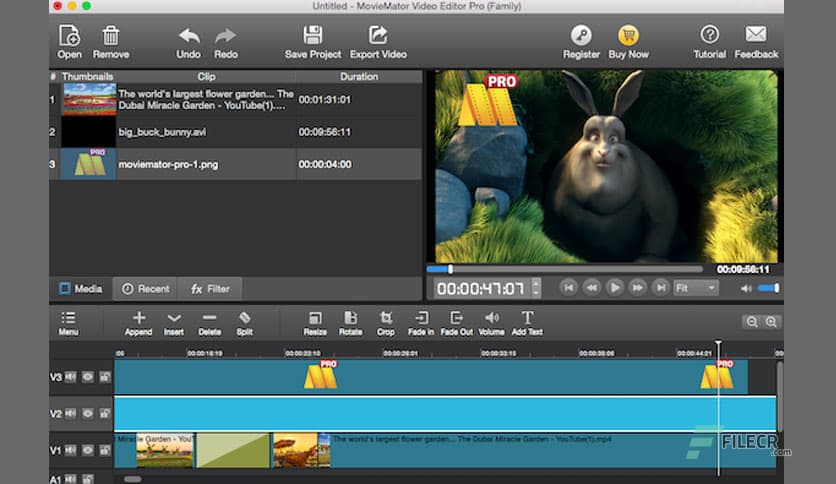Sort by Duration column header

click(359, 77)
